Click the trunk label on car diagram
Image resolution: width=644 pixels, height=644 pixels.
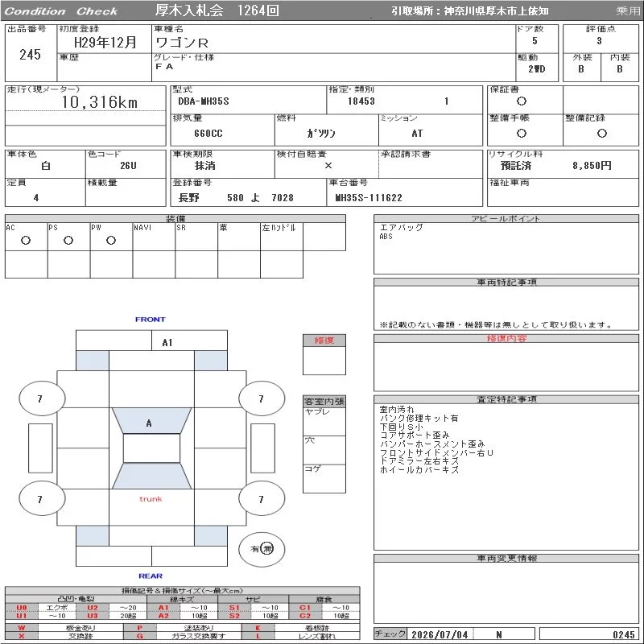[151, 499]
